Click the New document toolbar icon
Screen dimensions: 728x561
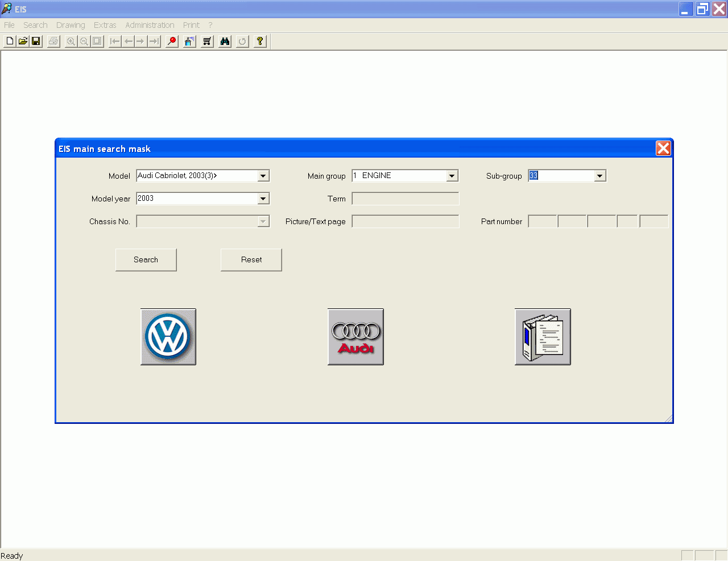coord(10,41)
